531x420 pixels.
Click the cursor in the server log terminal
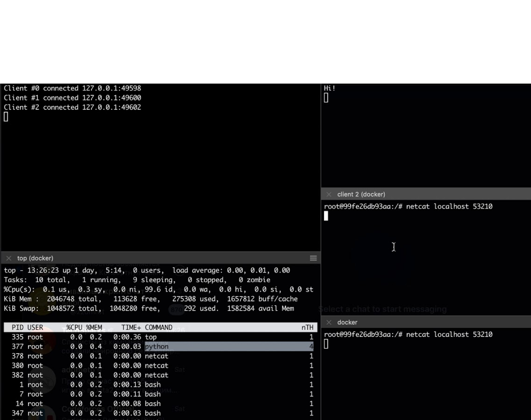[6, 117]
